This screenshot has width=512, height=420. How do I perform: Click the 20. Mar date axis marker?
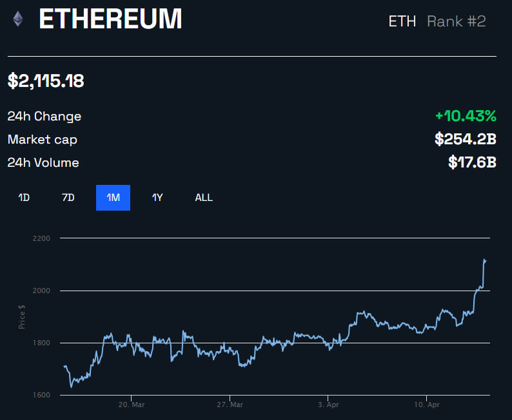(132, 405)
